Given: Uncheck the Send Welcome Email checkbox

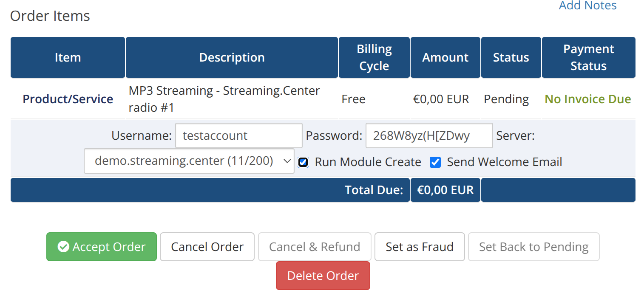Looking at the screenshot, I should click(435, 162).
